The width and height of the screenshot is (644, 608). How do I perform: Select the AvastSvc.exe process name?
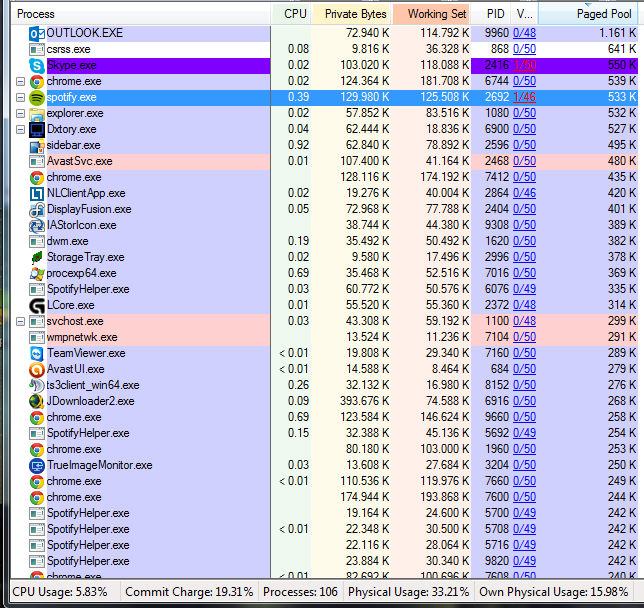[x=79, y=161]
